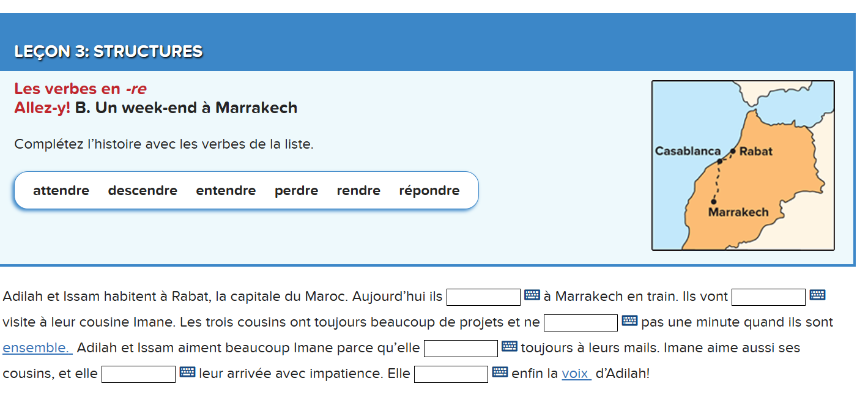This screenshot has width=868, height=411.
Task: Select 'attendre' from the word bank
Action: 61,190
